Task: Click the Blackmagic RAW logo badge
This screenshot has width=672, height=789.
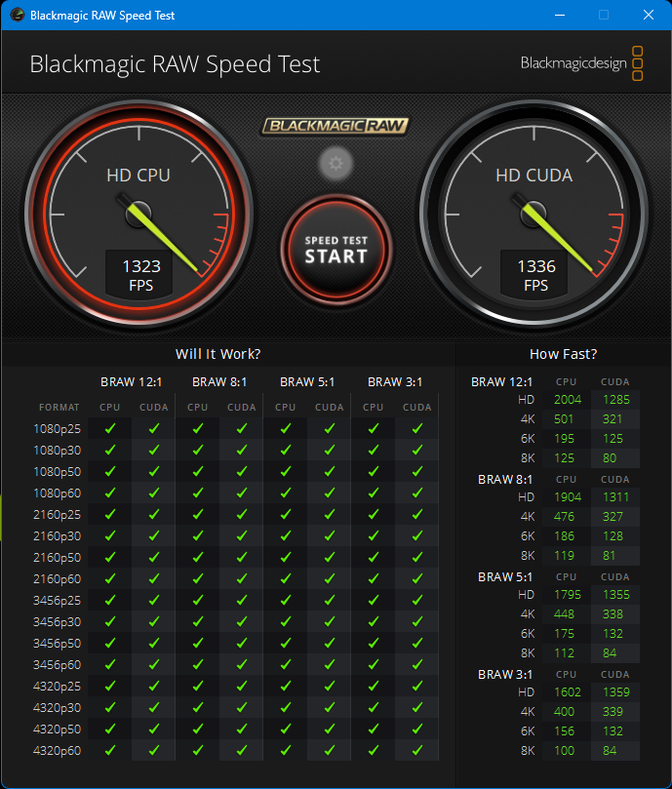Action: point(335,126)
